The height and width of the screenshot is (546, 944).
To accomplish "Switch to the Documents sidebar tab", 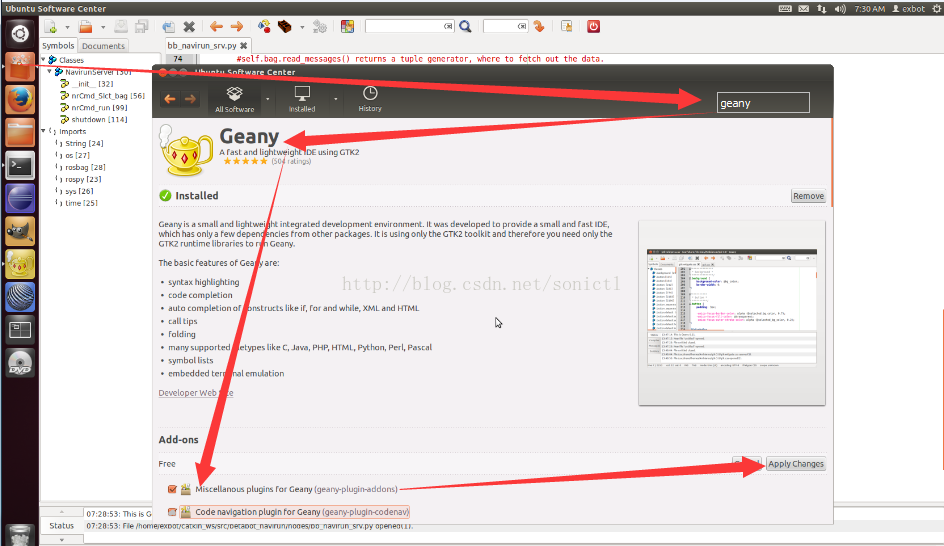I will [104, 46].
